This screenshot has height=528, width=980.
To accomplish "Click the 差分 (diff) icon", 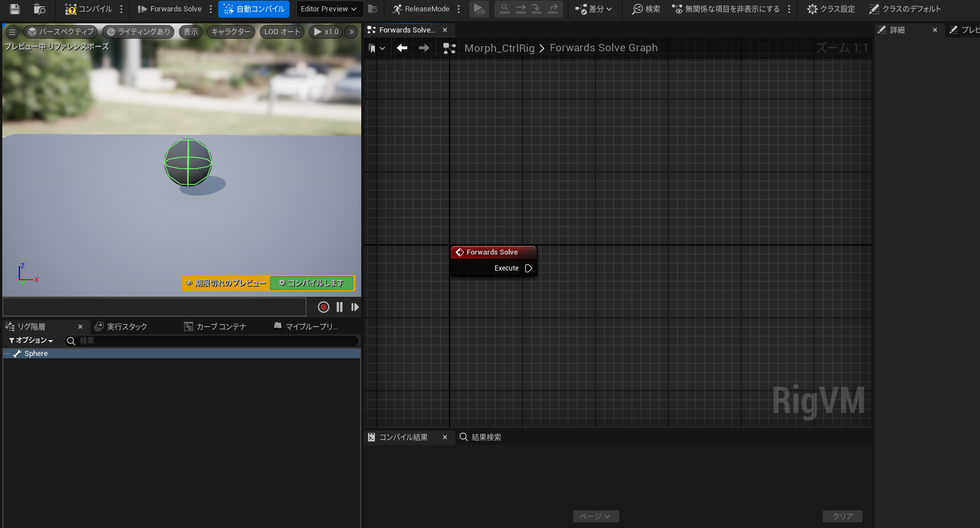I will (591, 9).
